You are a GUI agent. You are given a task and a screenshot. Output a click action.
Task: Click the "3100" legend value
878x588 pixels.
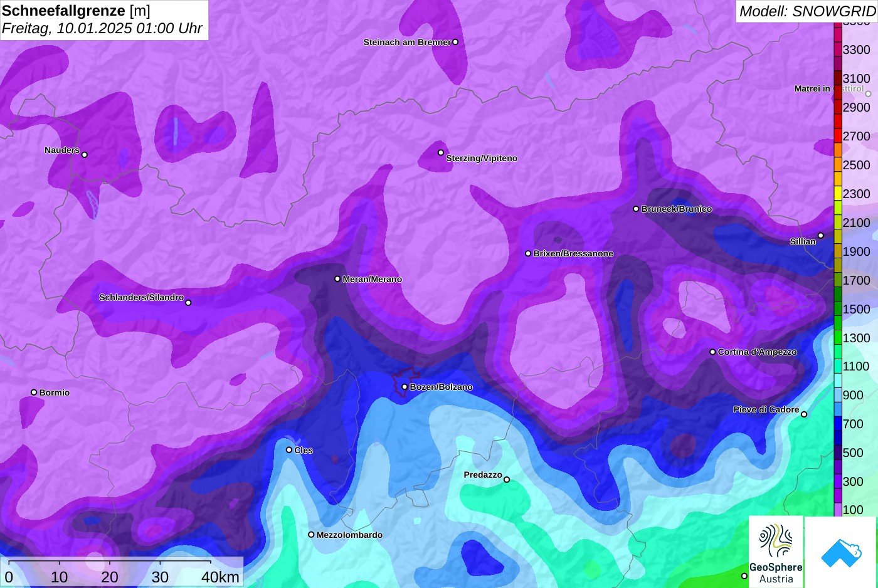pos(857,78)
